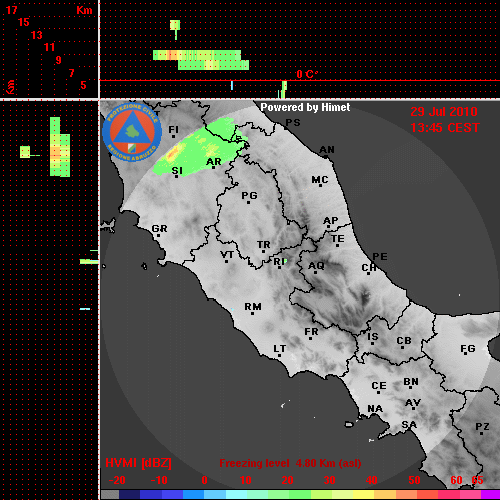
Task: Click the 29 Jul 2010 date label
Action: pyautogui.click(x=444, y=112)
